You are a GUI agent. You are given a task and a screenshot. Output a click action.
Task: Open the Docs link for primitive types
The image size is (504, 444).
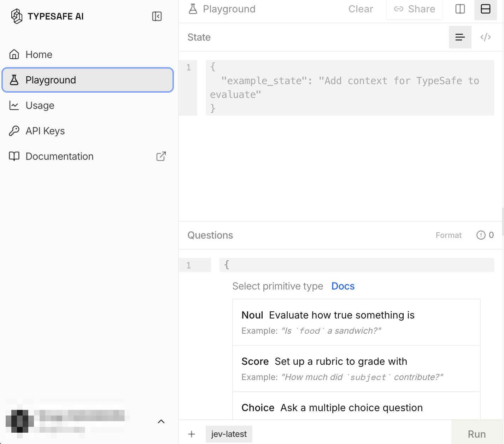343,286
